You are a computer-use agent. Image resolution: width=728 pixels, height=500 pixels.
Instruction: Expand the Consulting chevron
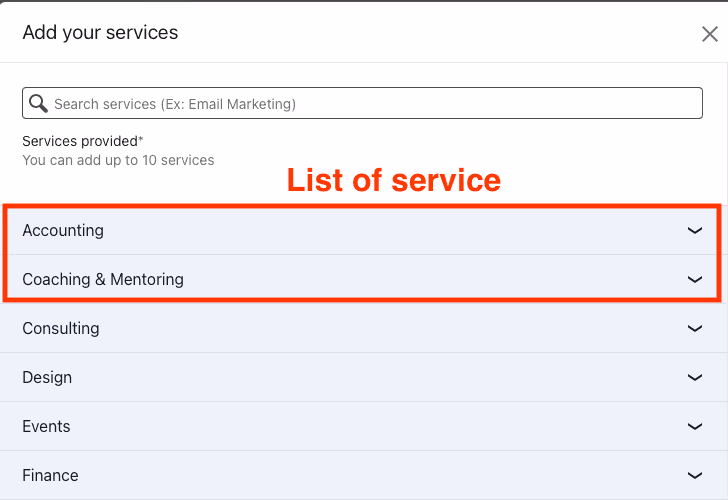695,329
